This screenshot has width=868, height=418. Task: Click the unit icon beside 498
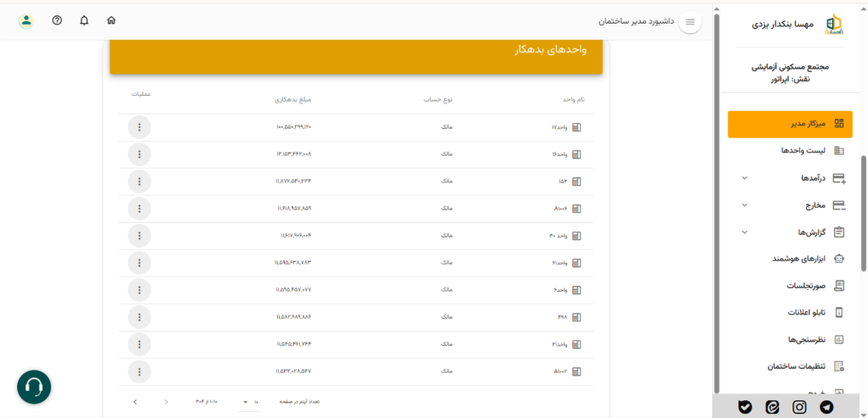[x=576, y=317]
